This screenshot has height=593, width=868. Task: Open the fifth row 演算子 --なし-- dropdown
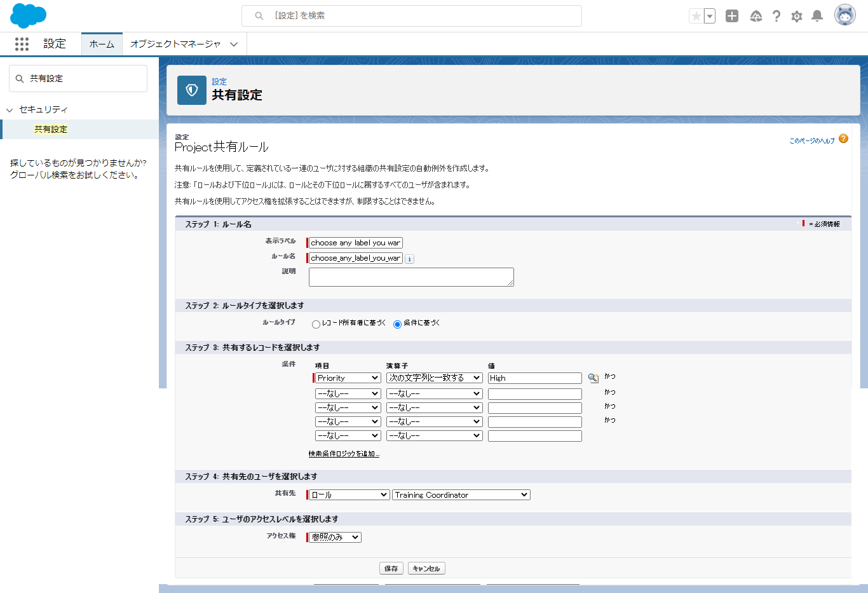click(435, 435)
